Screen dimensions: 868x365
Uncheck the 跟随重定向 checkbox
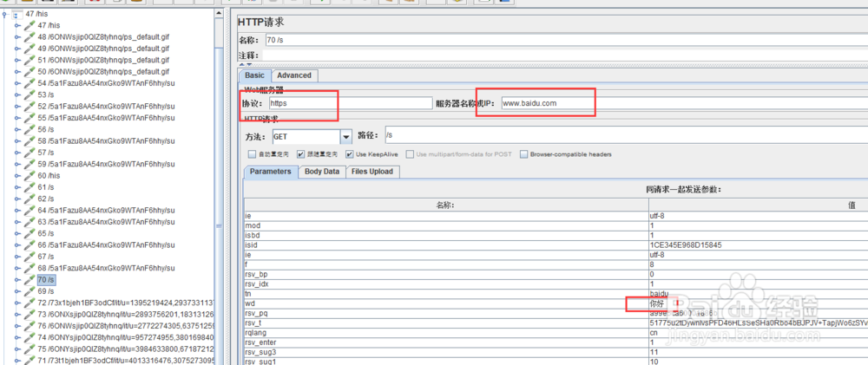click(x=300, y=154)
